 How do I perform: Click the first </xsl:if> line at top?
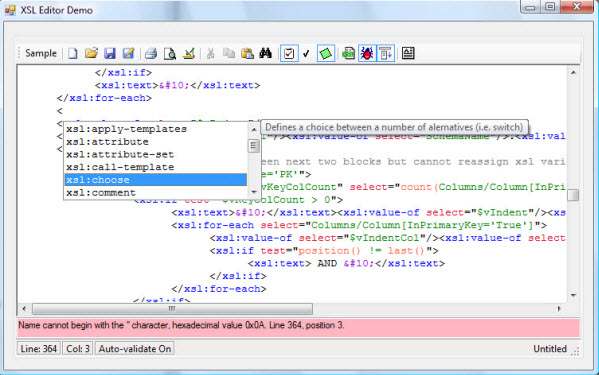pyautogui.click(x=123, y=73)
